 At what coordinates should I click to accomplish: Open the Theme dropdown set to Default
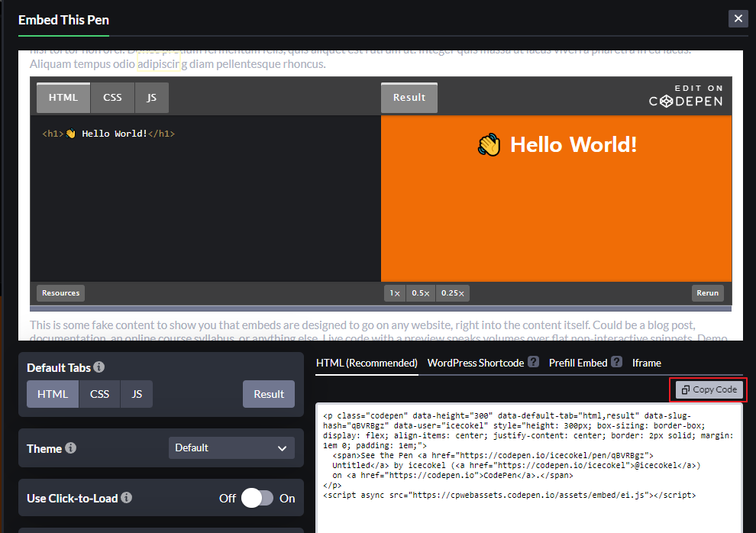coord(231,447)
